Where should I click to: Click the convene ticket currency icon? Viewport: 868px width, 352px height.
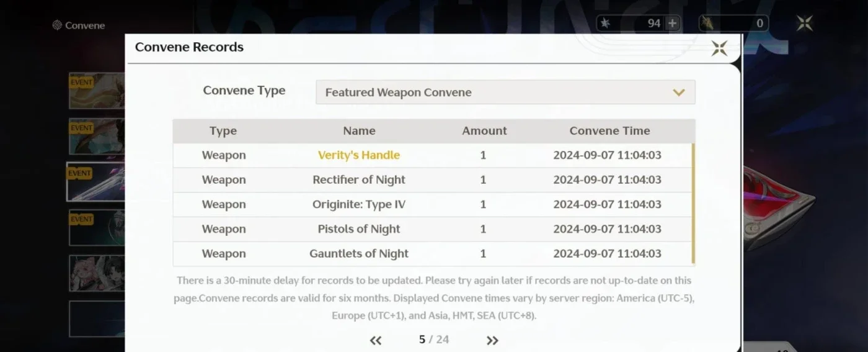click(x=708, y=24)
